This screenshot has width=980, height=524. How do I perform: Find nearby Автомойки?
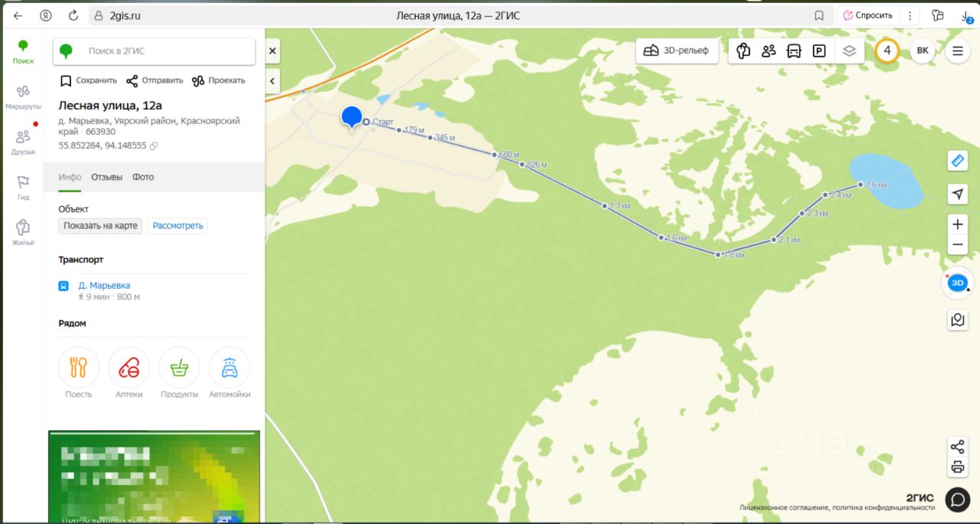[230, 373]
